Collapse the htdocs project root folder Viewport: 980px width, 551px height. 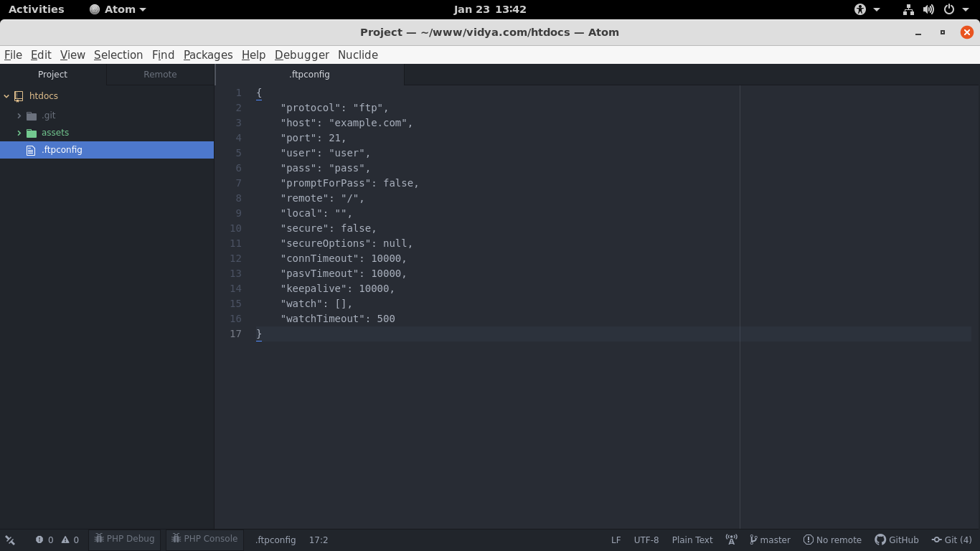6,96
